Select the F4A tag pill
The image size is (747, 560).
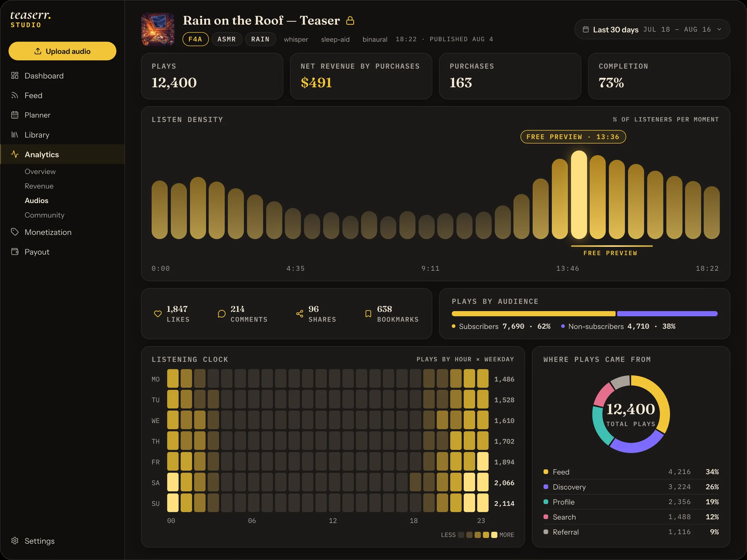(195, 39)
